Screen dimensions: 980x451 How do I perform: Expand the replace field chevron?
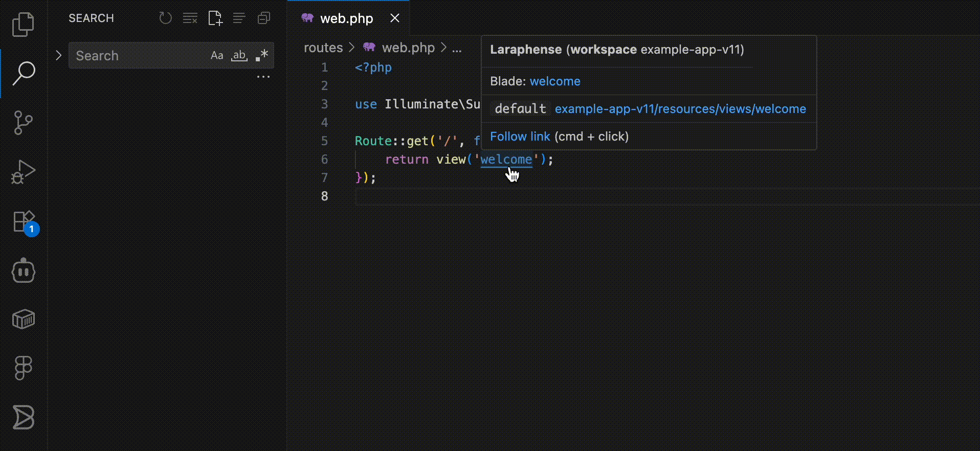[58, 55]
